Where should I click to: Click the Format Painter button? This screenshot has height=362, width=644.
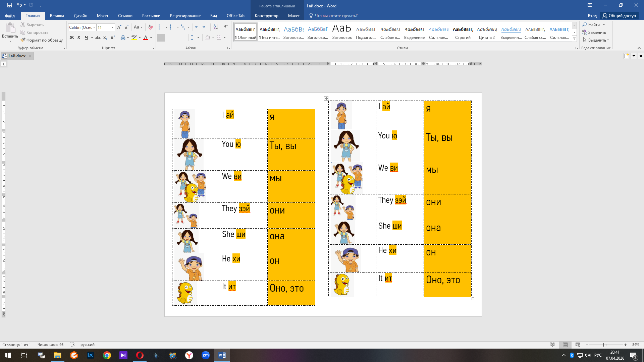(42, 40)
